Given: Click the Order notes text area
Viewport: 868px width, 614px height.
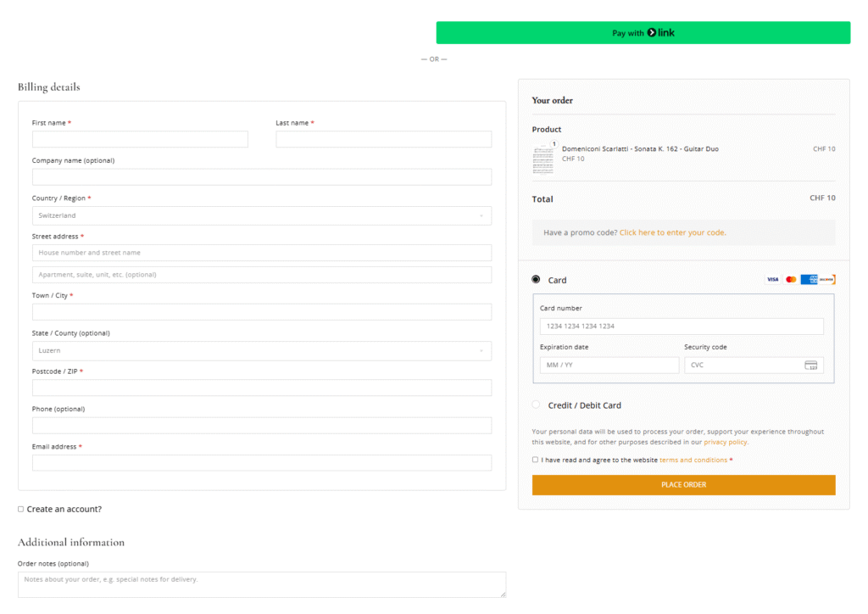Looking at the screenshot, I should 261,584.
